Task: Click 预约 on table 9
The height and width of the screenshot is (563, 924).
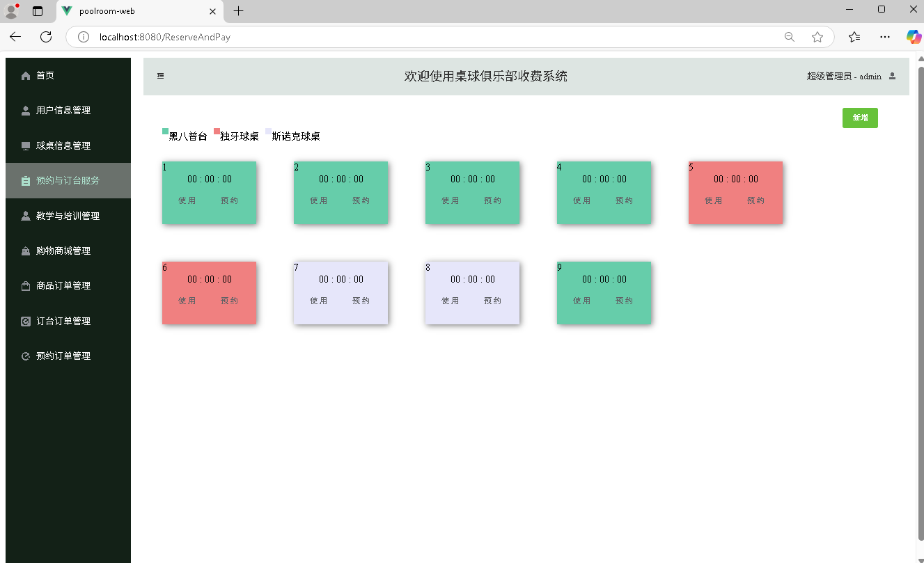Action: (625, 301)
